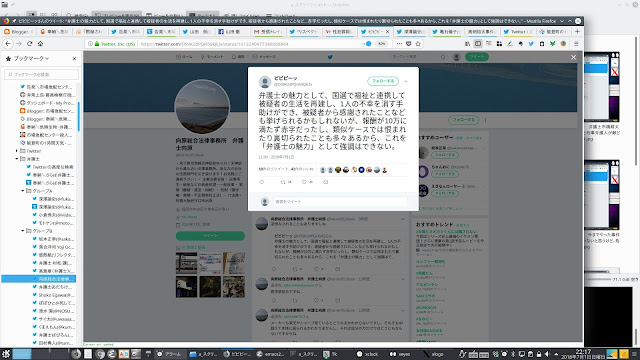Close the bookmarks sidebar
Viewport: 640px width, 360px height.
tap(74, 59)
